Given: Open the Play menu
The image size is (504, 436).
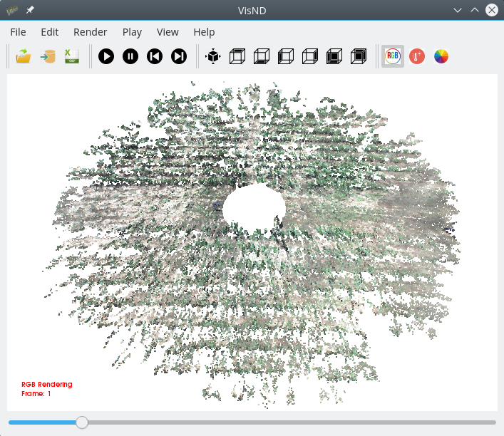Looking at the screenshot, I should coord(132,32).
